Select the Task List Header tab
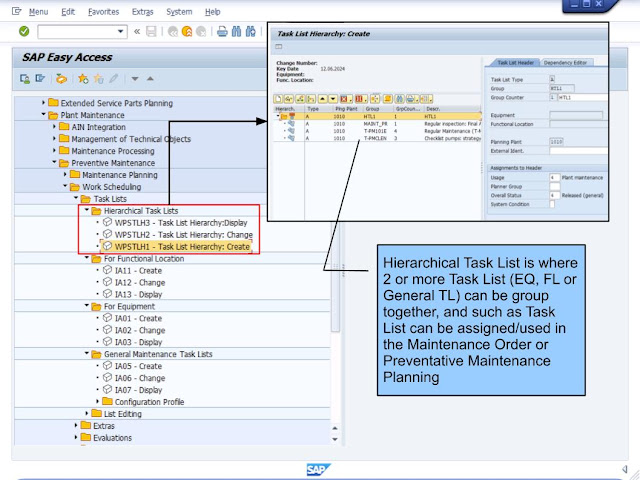This screenshot has width=640, height=480. pos(515,63)
